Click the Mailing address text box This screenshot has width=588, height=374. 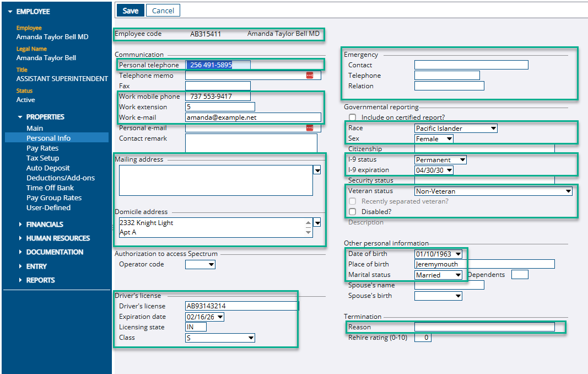tap(215, 180)
